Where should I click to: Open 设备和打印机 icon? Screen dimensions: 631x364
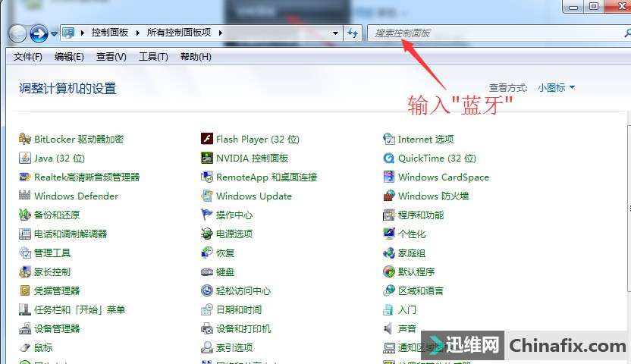(207, 328)
